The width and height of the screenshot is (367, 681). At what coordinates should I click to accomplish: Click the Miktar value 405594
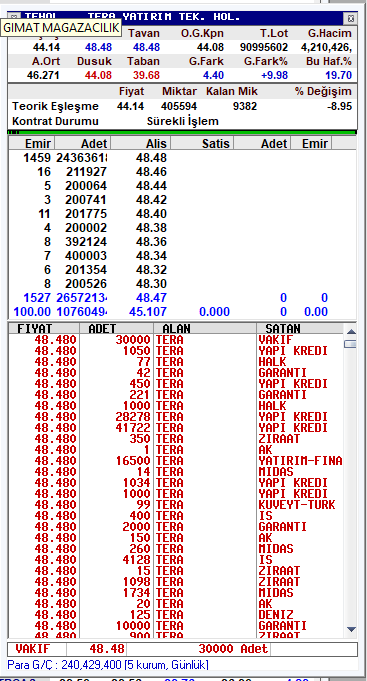click(x=179, y=106)
